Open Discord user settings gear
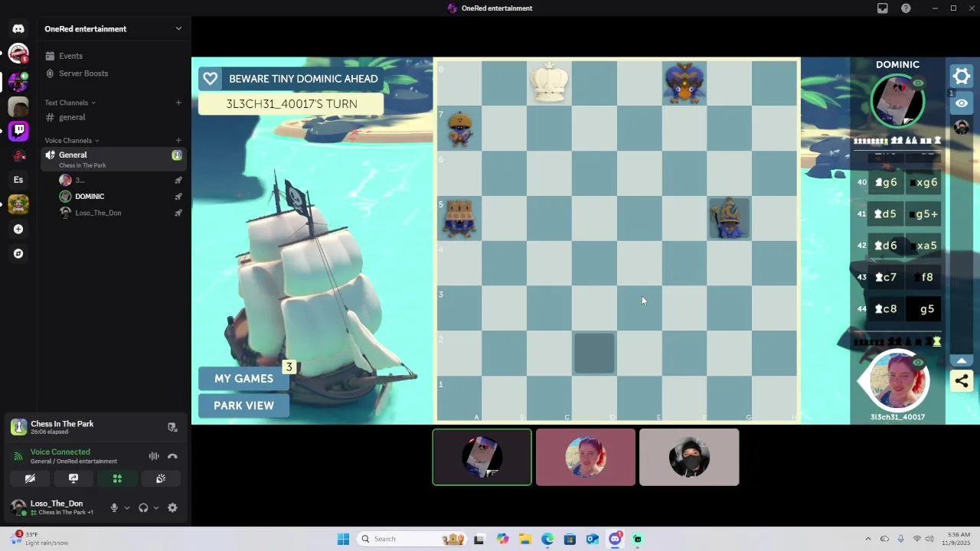 click(172, 507)
